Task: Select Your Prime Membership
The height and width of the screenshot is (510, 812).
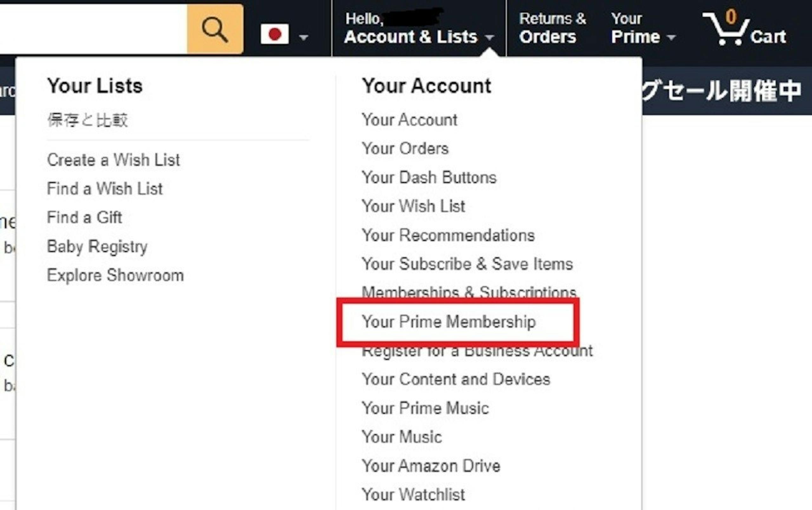Action: [449, 321]
